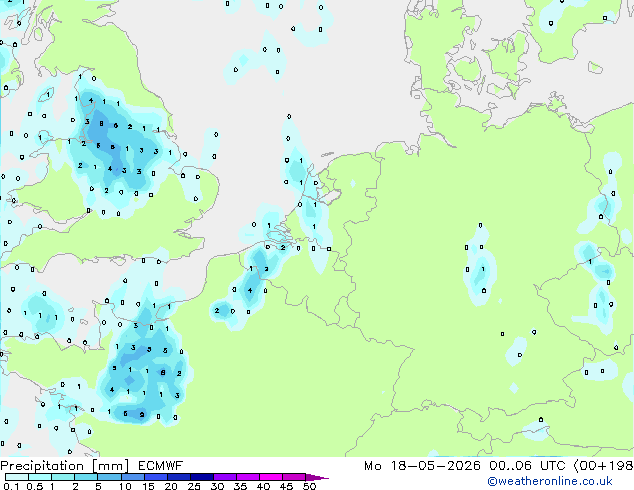Click the legend value "30"
Viewport: 634px width, 490px height.
tap(217, 486)
